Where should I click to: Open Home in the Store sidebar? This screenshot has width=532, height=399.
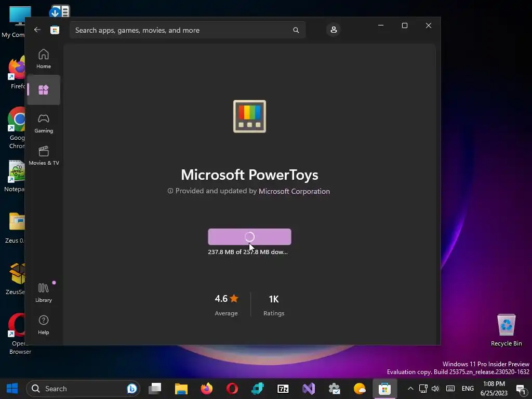pyautogui.click(x=44, y=59)
